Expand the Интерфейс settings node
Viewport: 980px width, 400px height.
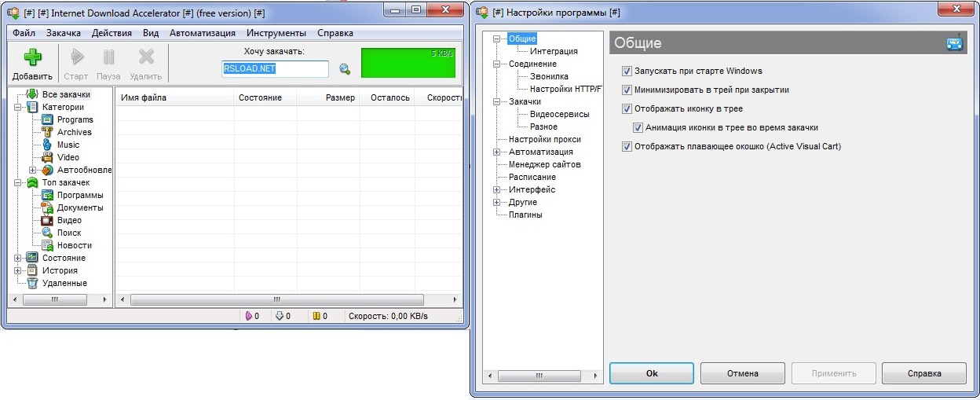click(497, 189)
